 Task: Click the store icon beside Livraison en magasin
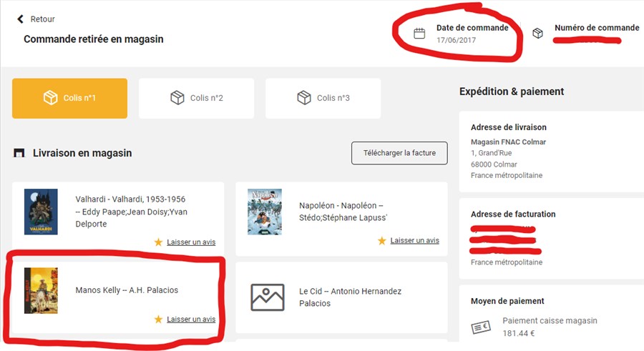coord(19,153)
